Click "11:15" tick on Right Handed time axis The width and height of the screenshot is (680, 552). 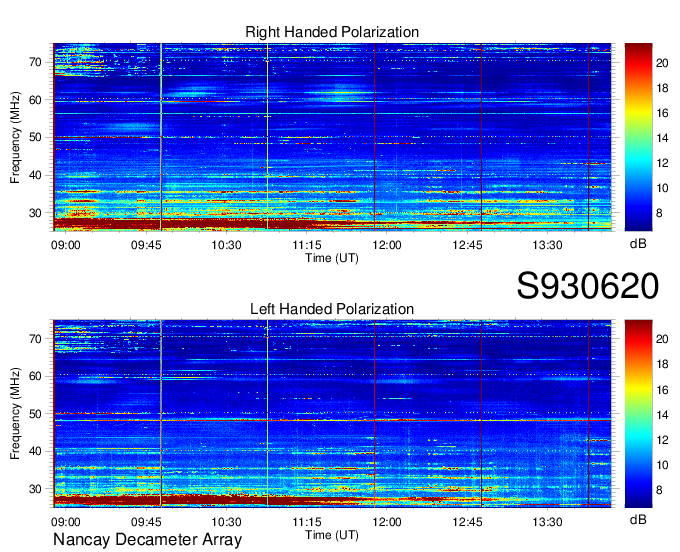tap(307, 245)
